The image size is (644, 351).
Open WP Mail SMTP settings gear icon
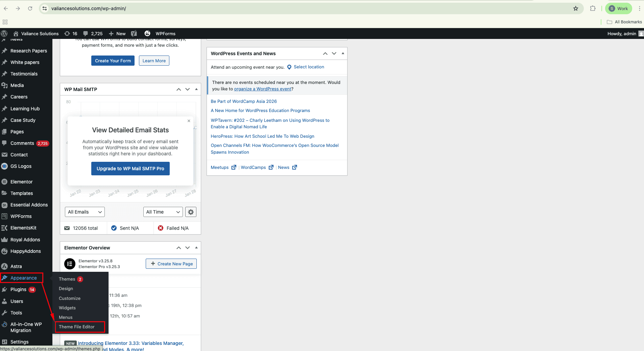click(x=191, y=212)
